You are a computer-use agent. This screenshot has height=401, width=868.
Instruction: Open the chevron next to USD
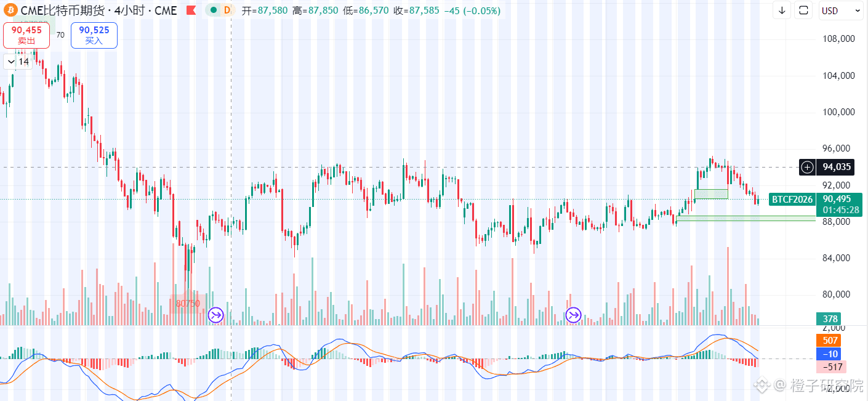[858, 10]
